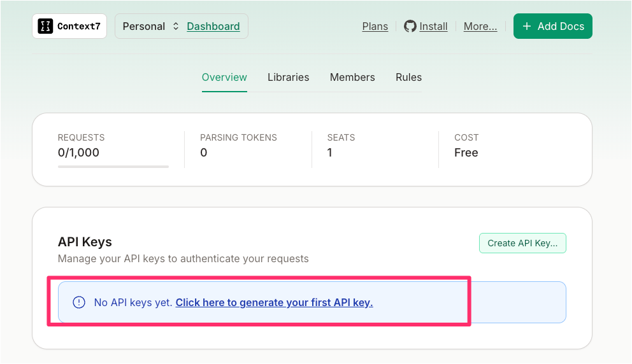Click the Parsing Tokens statistic

click(x=238, y=145)
